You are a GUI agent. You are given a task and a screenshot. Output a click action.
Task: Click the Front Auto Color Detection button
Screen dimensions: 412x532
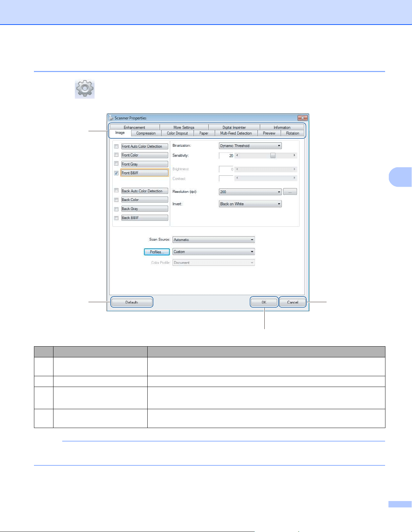(x=145, y=146)
